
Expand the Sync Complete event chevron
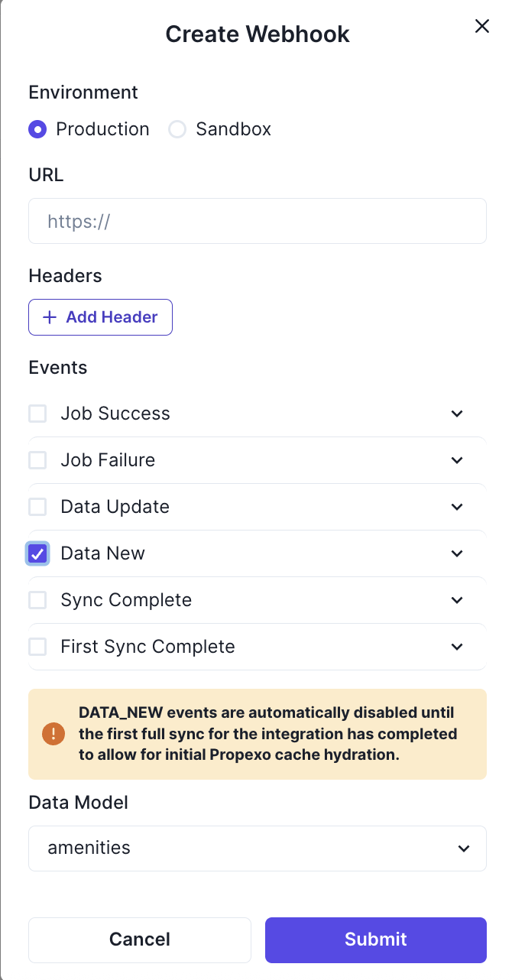click(x=456, y=600)
